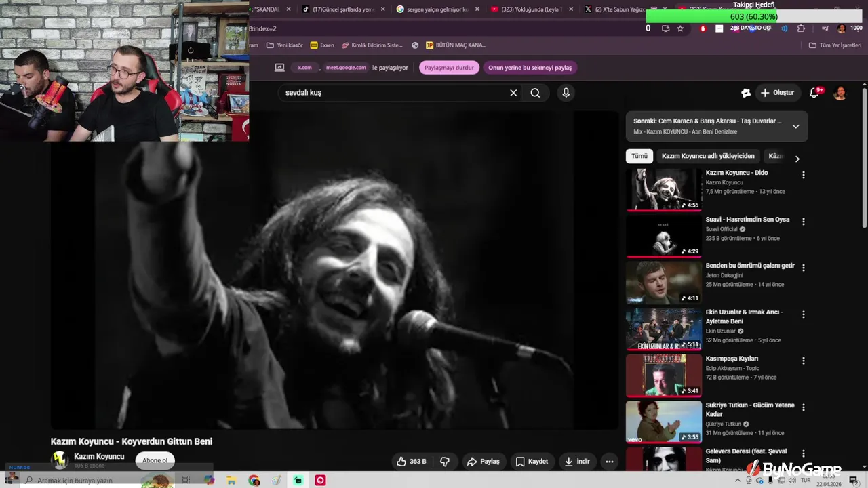Screen dimensions: 868x488
Task: Open Chrome from the taskbar
Action: tap(254, 481)
